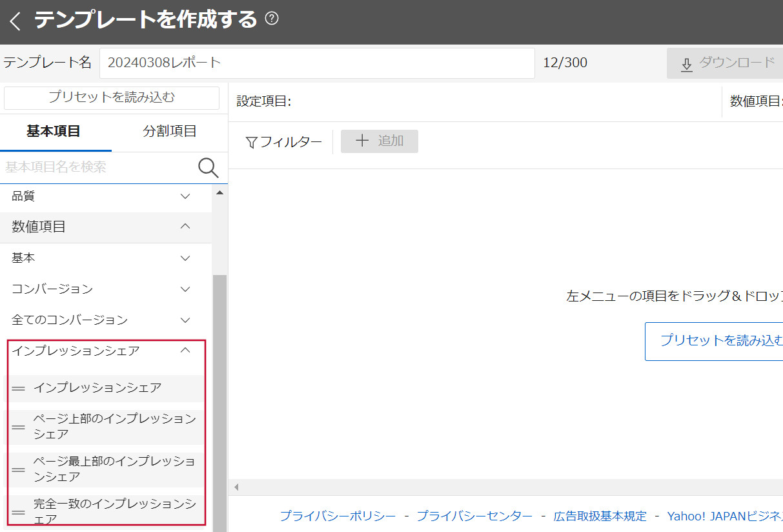The image size is (783, 532).
Task: Collapse the 数値項目 section
Action: pyautogui.click(x=185, y=227)
